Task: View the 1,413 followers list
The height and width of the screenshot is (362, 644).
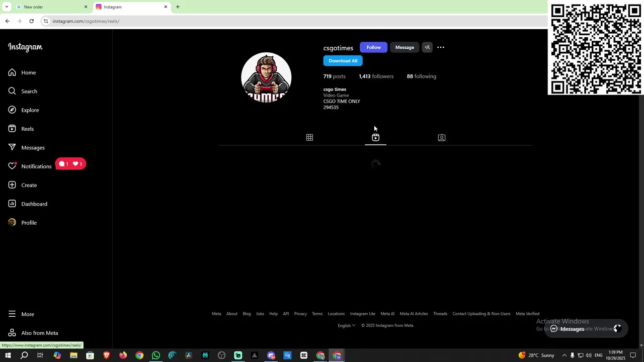Action: [376, 76]
